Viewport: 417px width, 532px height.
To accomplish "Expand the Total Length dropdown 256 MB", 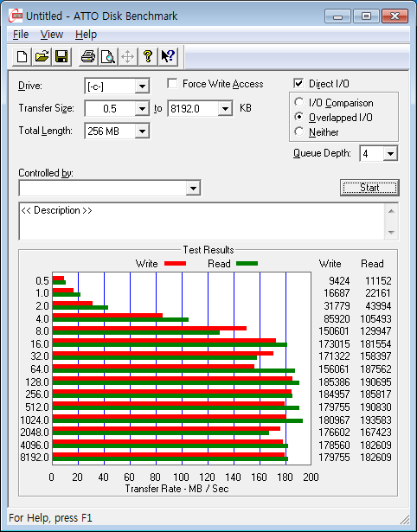I will coord(142,131).
